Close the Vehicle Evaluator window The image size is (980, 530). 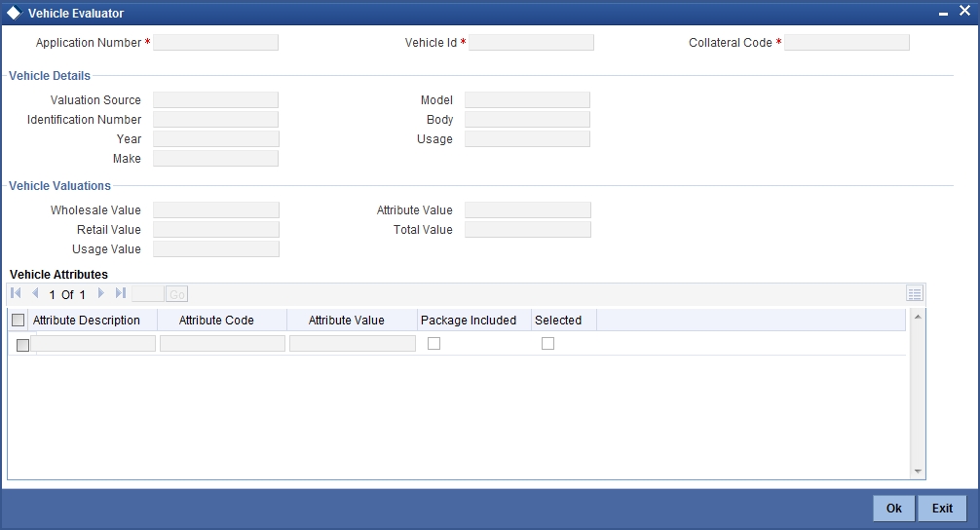964,12
